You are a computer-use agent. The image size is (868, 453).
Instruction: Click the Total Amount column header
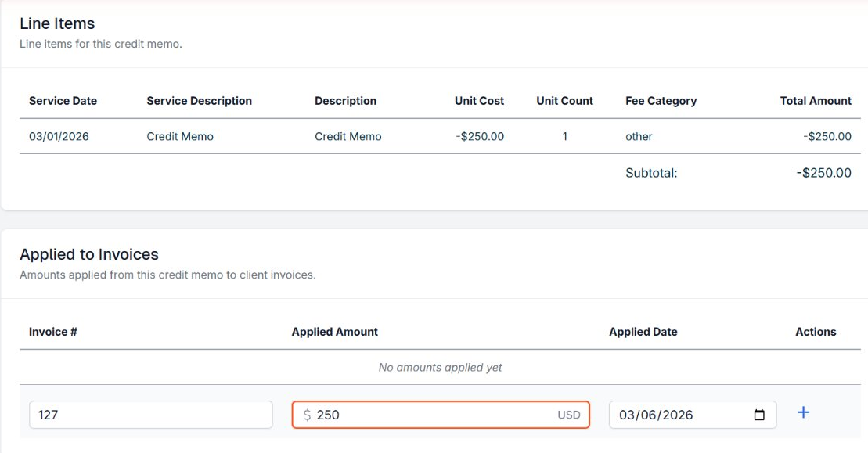pyautogui.click(x=816, y=101)
